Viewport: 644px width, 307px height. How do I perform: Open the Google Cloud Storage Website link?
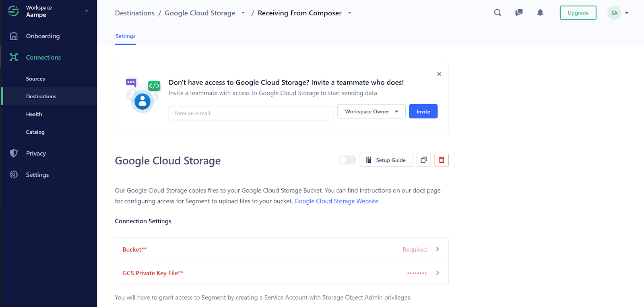tap(336, 201)
